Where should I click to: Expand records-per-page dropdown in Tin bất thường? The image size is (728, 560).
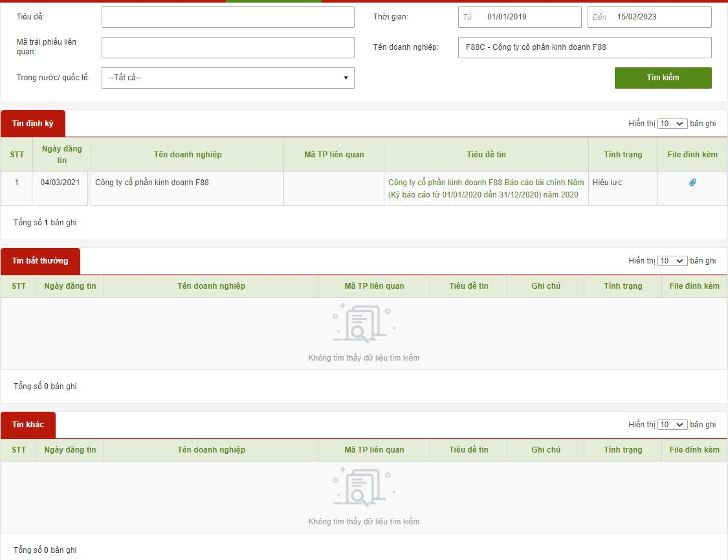[672, 261]
